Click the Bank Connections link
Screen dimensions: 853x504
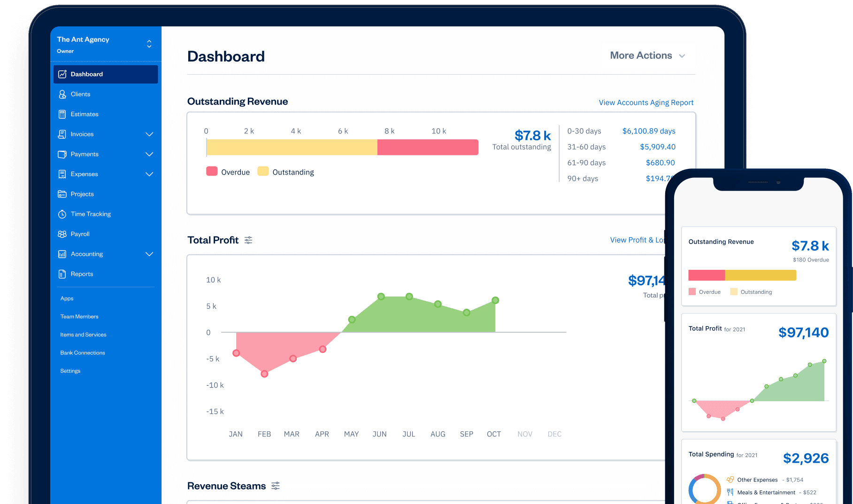point(82,352)
